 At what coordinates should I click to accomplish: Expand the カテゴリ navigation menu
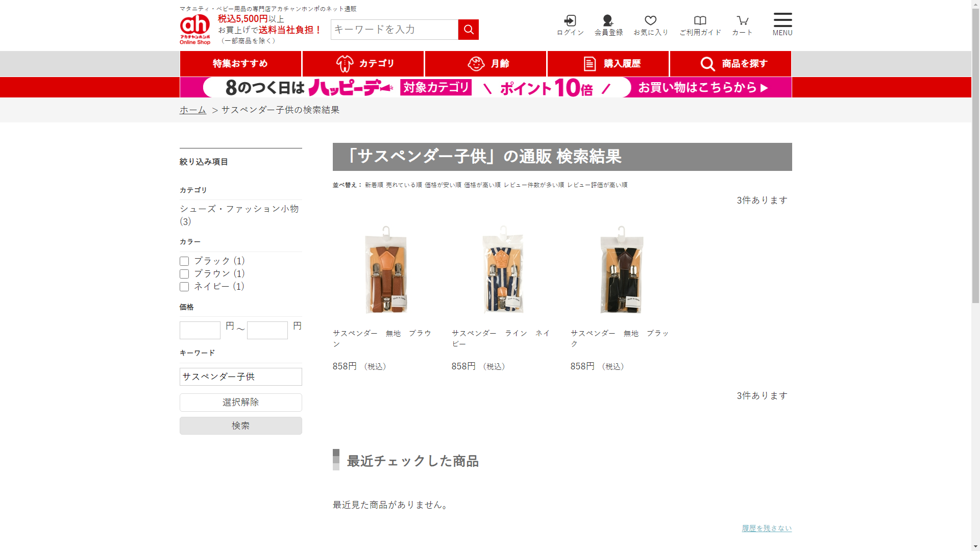click(363, 64)
